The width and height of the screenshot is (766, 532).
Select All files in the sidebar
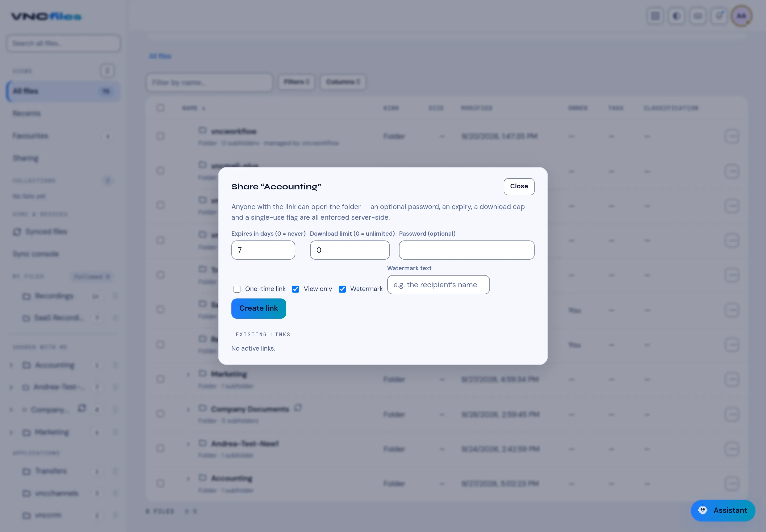pyautogui.click(x=63, y=91)
